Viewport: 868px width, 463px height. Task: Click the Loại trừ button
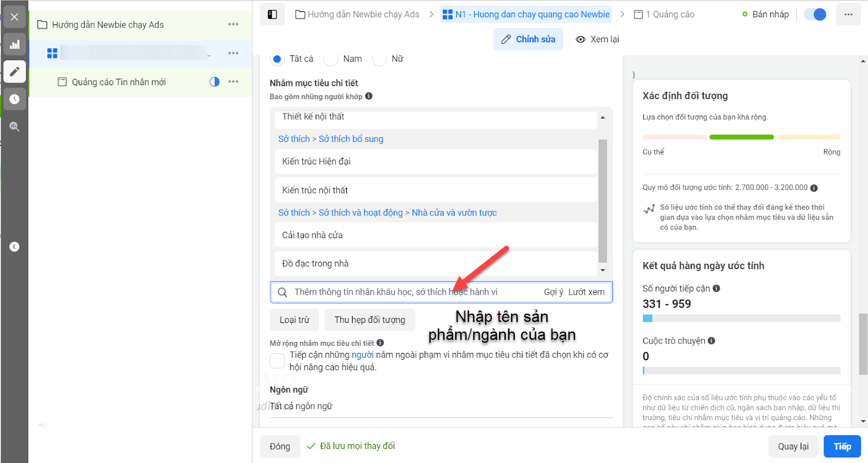(x=295, y=320)
